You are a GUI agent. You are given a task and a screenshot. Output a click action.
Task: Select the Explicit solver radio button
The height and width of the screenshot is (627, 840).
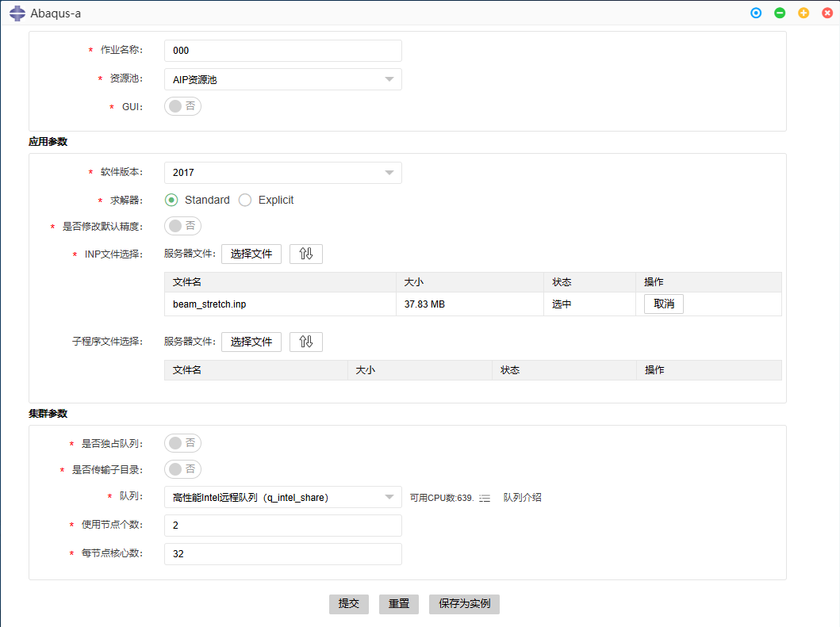245,201
